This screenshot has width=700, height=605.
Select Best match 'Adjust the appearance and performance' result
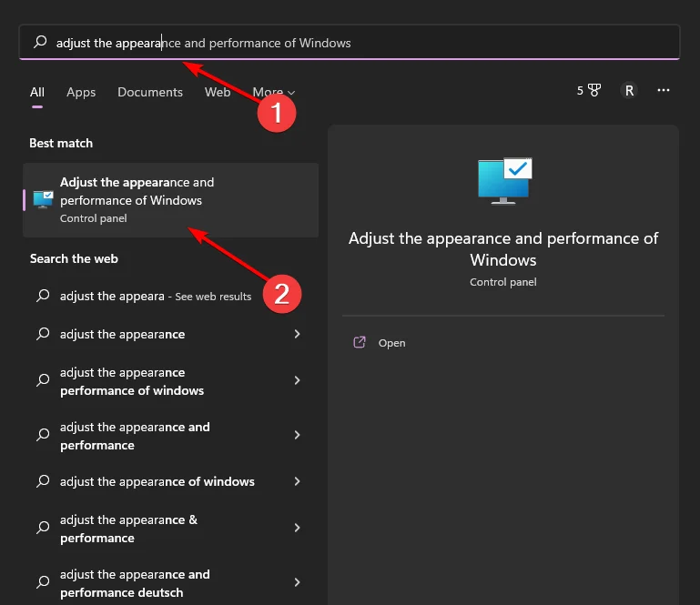click(x=170, y=199)
